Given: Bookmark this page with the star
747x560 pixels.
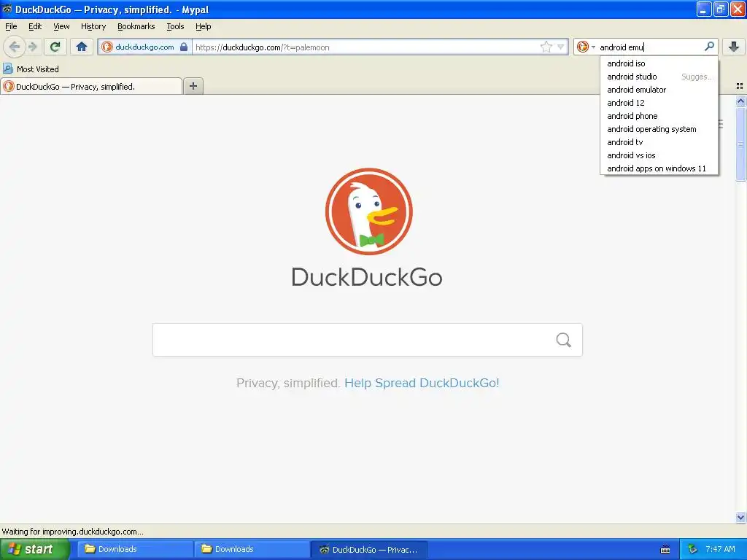Looking at the screenshot, I should pos(546,47).
